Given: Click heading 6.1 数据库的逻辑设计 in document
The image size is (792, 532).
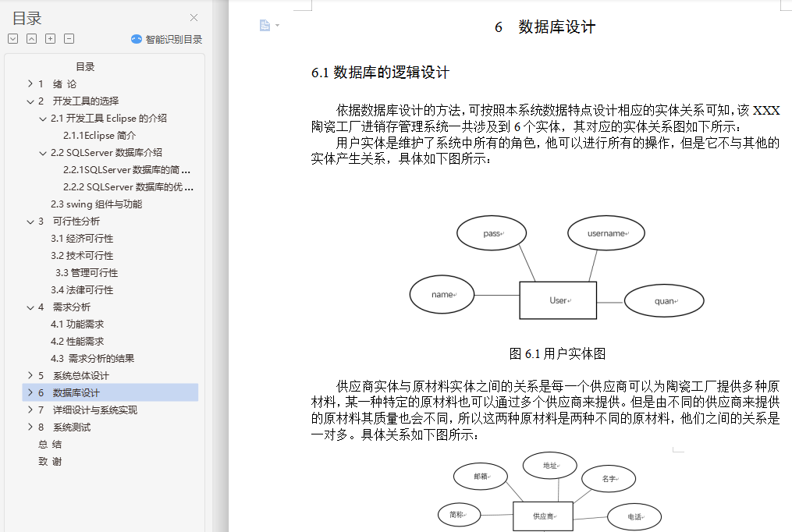Looking at the screenshot, I should tap(380, 73).
